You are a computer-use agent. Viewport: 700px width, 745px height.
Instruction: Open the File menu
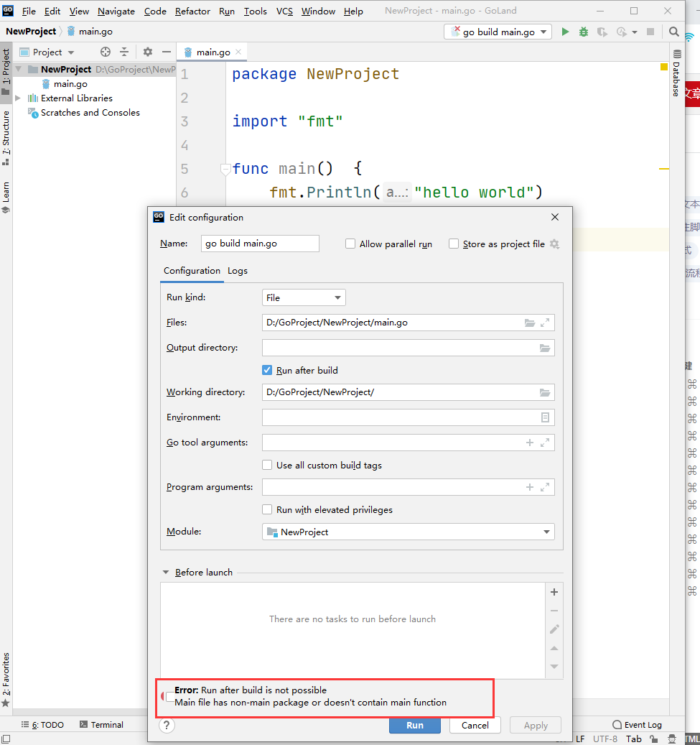[29, 11]
